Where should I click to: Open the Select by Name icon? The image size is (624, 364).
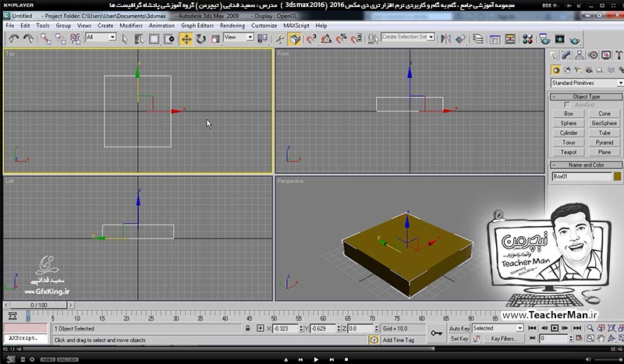click(139, 39)
